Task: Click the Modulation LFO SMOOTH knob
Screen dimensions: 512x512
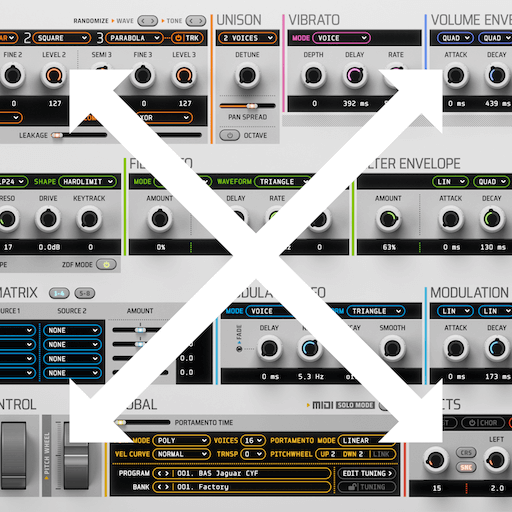Action: tap(392, 349)
